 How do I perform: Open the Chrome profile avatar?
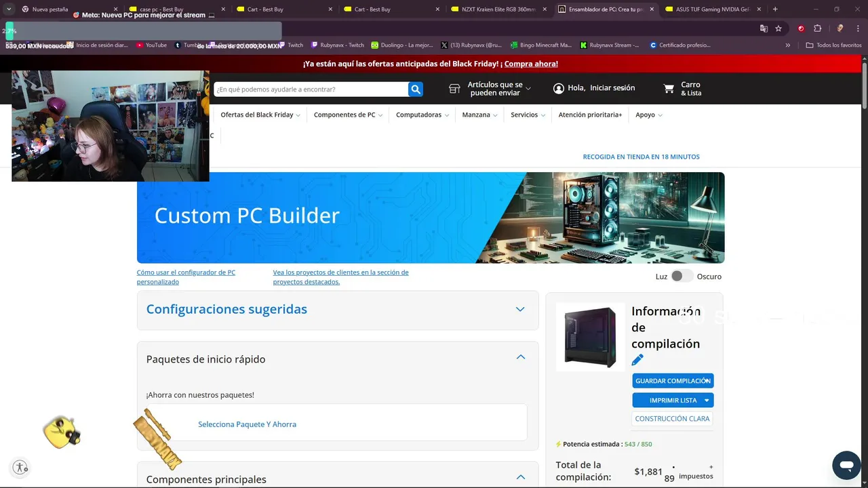tap(840, 28)
